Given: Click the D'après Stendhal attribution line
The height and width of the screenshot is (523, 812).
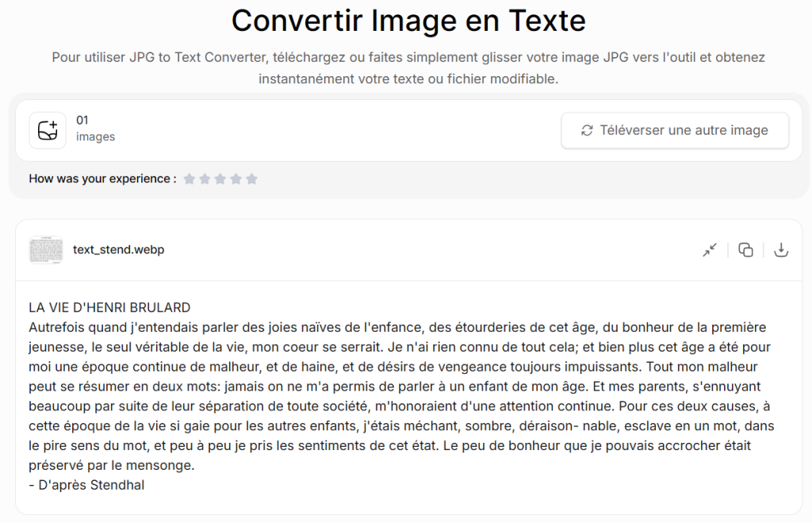Looking at the screenshot, I should 86,485.
